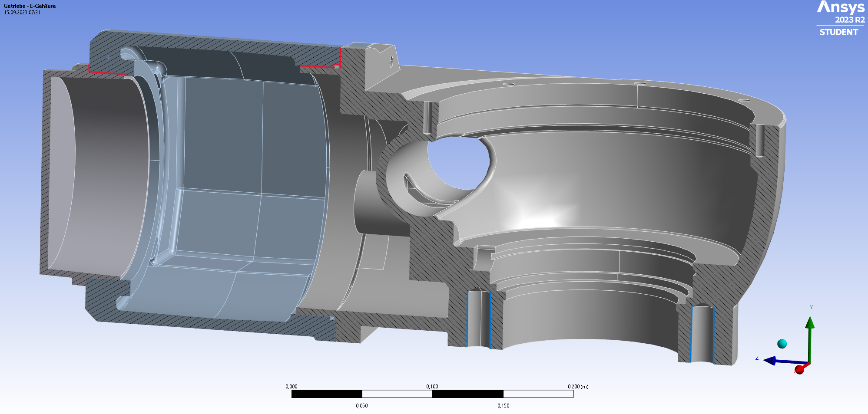Click the scale ruler label "0,150"
Viewport: 868px width, 414px height.
(x=504, y=406)
